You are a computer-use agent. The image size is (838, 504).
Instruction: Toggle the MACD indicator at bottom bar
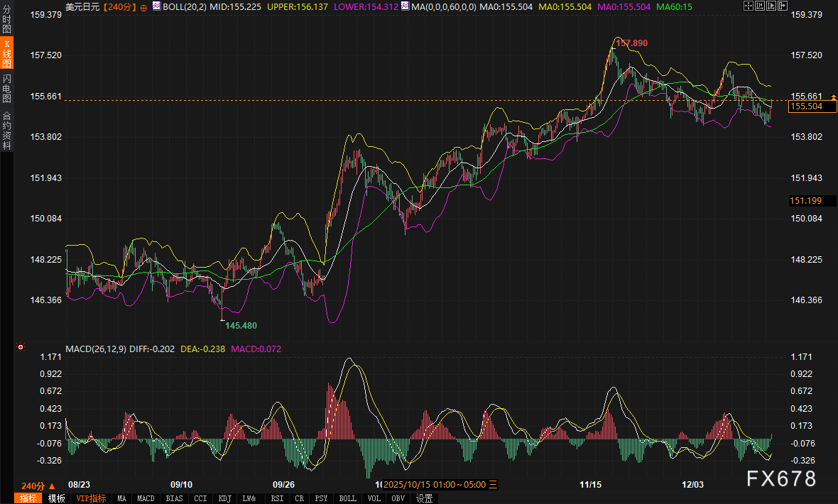(146, 498)
